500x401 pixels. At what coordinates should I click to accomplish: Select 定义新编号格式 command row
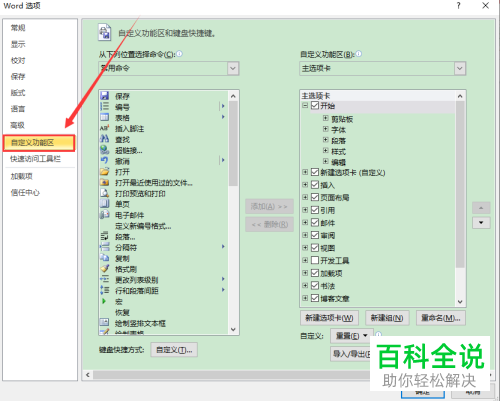coord(163,226)
